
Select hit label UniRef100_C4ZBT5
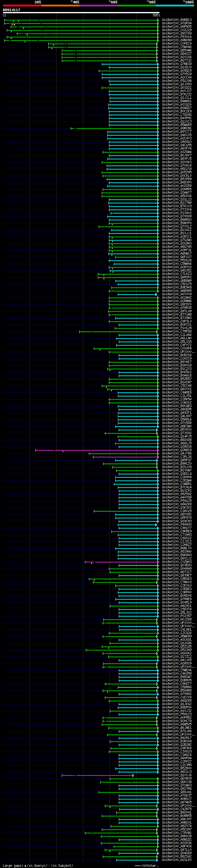[x=176, y=809]
